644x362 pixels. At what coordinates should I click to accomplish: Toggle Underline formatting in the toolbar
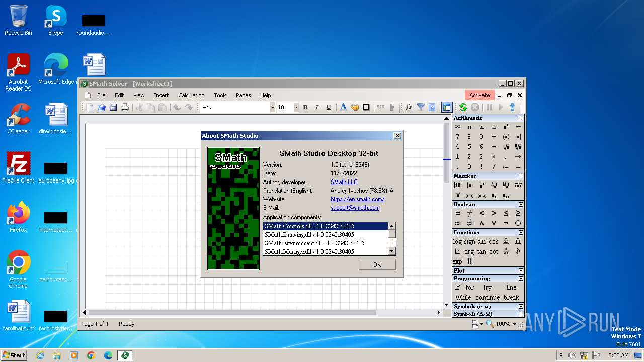(x=329, y=107)
